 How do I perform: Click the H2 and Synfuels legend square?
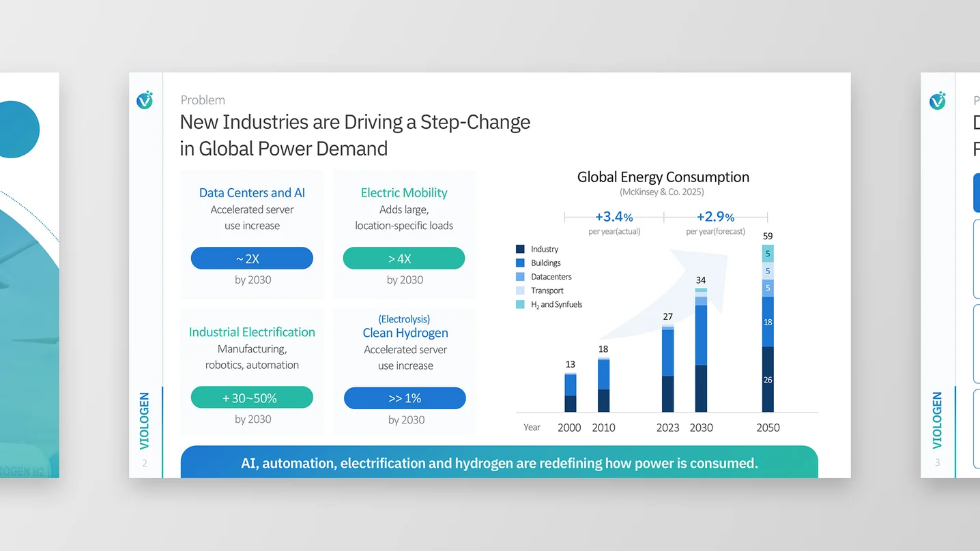click(520, 304)
